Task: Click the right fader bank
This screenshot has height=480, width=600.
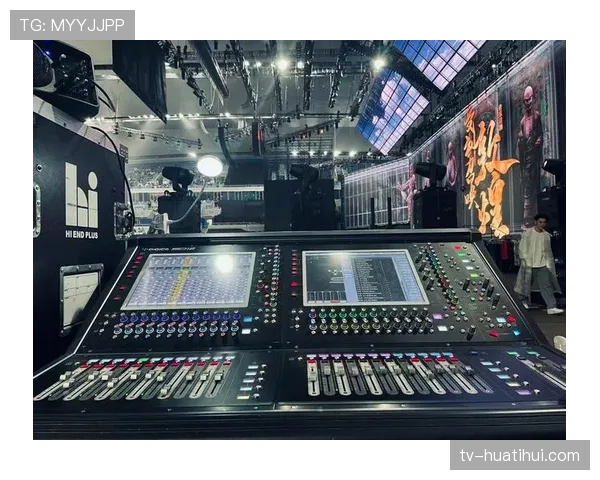Action: coord(390,376)
